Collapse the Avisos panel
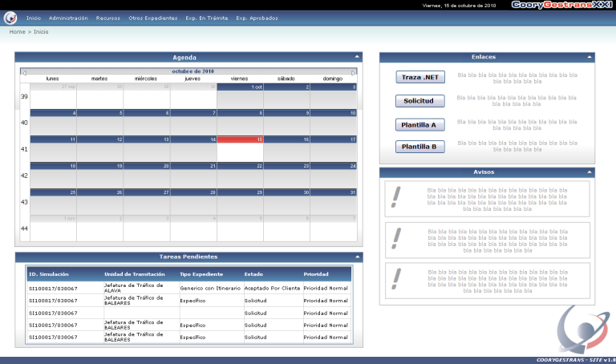The width and height of the screenshot is (616, 364). tap(590, 172)
